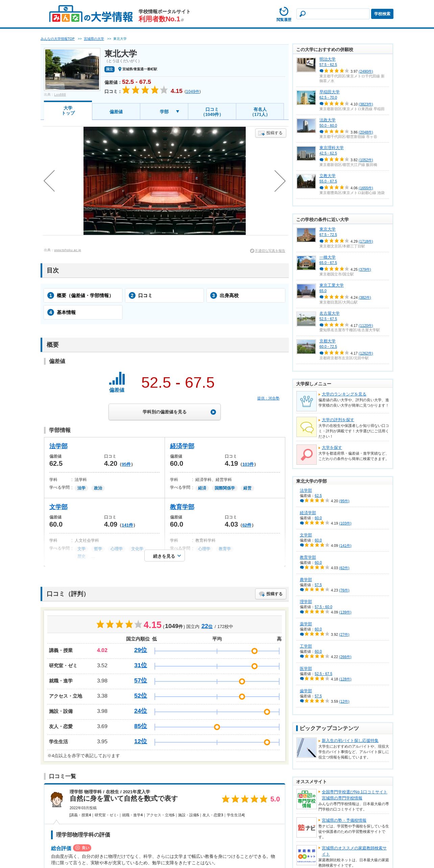Click the 学生生活 12位 rank link
Screen dimensions: 434x868
tap(141, 741)
